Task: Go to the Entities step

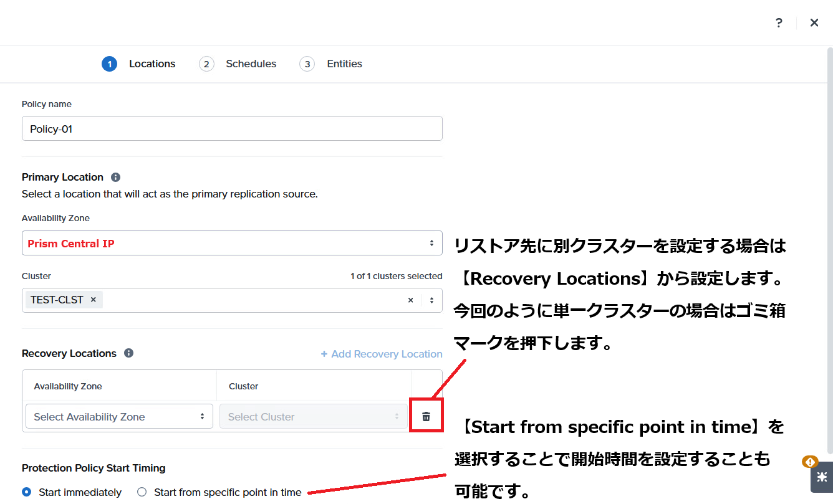Action: tap(331, 64)
